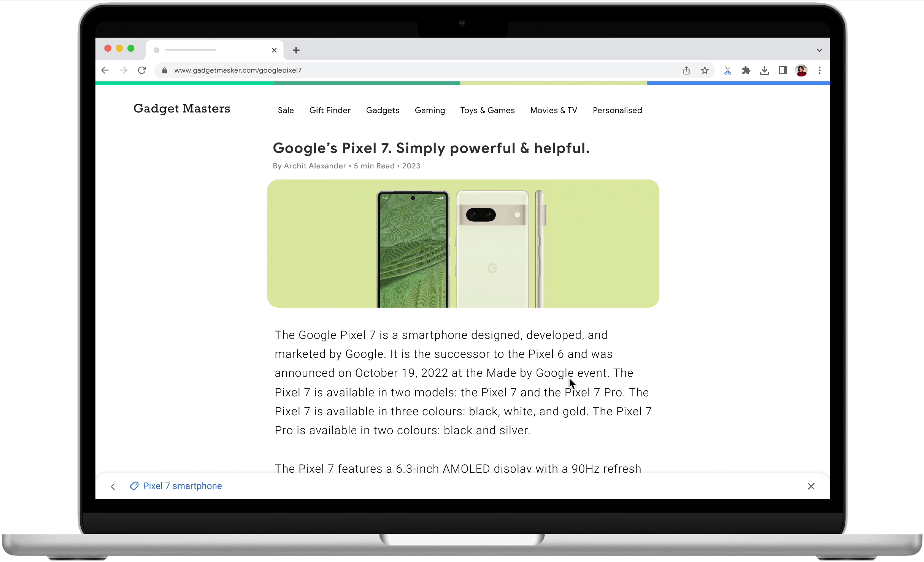Screen dimensions: 924x562
Task: Click the red macOS close button
Action: coord(108,48)
